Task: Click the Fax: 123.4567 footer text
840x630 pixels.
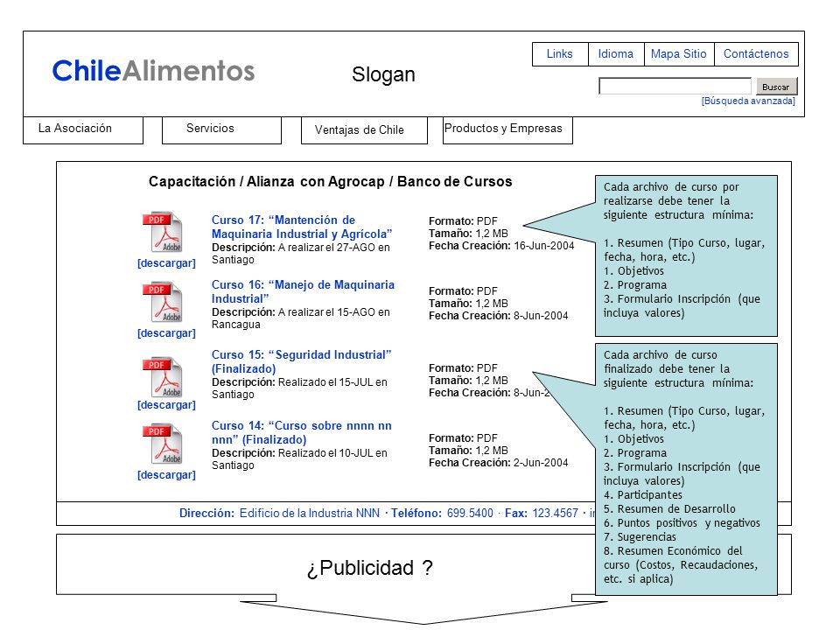Action: [542, 514]
